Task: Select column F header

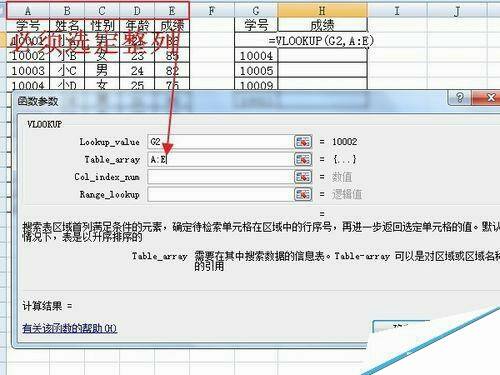Action: point(212,11)
